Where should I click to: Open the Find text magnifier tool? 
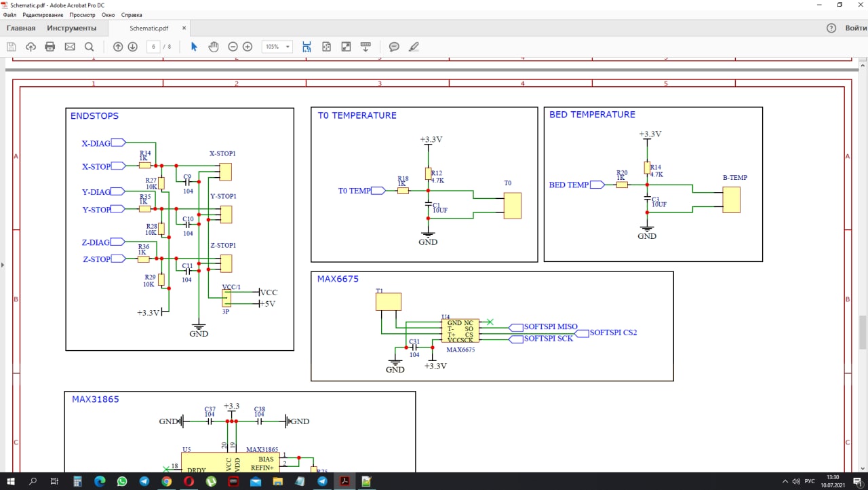click(x=89, y=47)
